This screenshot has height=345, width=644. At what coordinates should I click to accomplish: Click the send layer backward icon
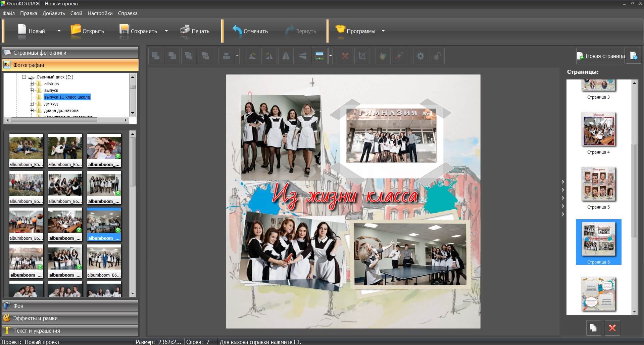[x=172, y=56]
